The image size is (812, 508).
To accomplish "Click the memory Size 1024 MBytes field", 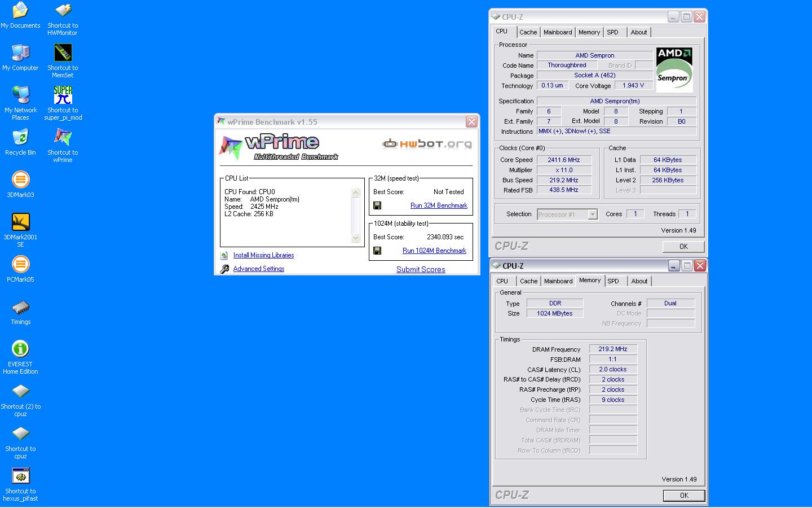I will pyautogui.click(x=555, y=313).
